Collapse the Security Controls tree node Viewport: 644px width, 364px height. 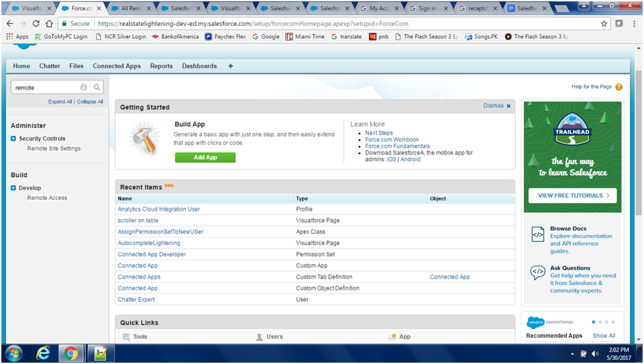(14, 139)
